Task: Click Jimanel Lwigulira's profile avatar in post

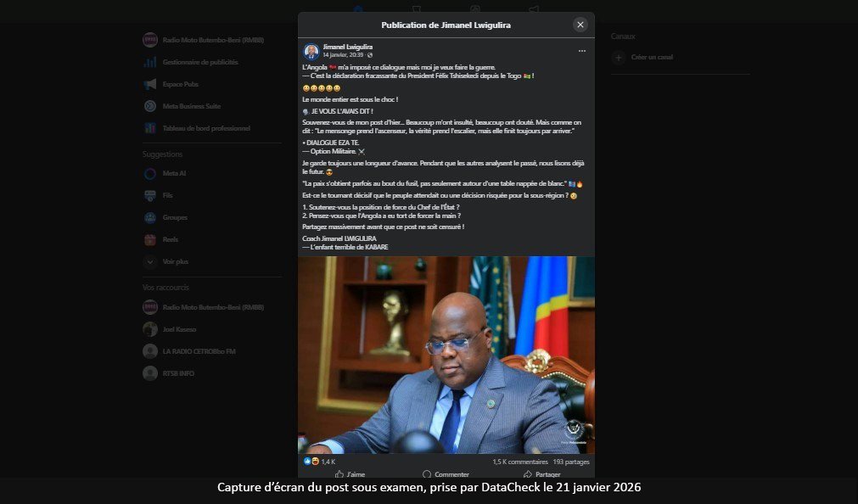Action: pos(311,52)
